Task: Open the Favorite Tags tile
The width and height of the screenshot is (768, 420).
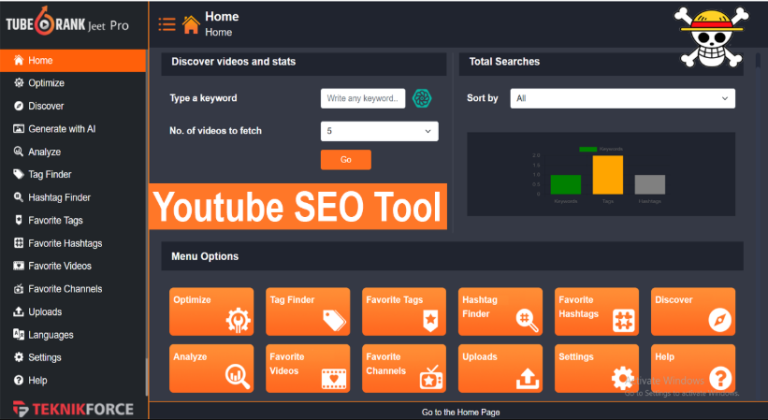Action: point(404,312)
